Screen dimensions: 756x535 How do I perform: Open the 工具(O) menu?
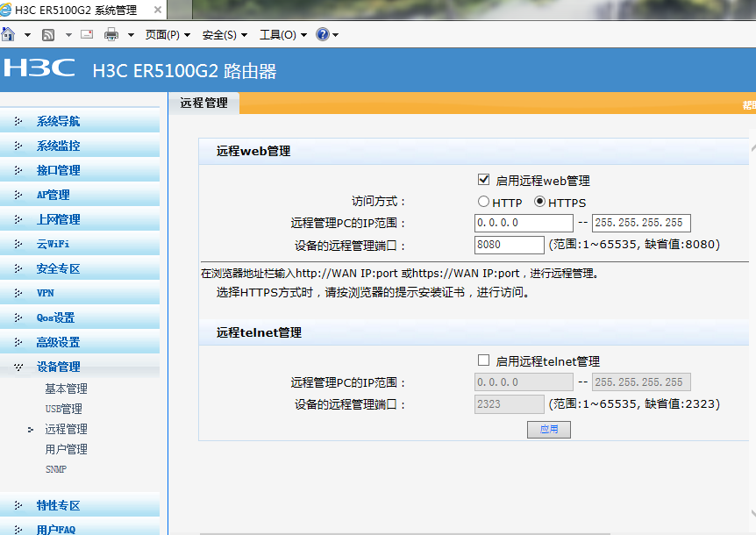pos(283,35)
